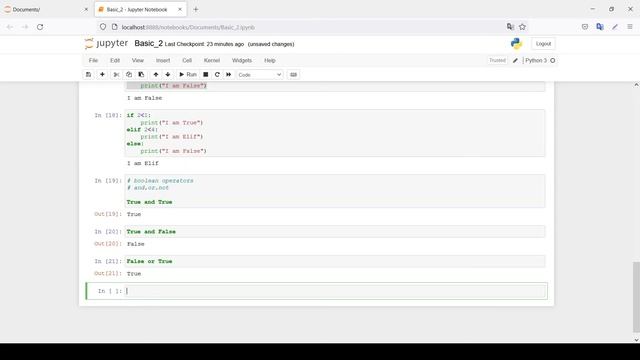The width and height of the screenshot is (640, 360).
Task: Interrupt the kernel with stop icon
Action: [x=206, y=75]
